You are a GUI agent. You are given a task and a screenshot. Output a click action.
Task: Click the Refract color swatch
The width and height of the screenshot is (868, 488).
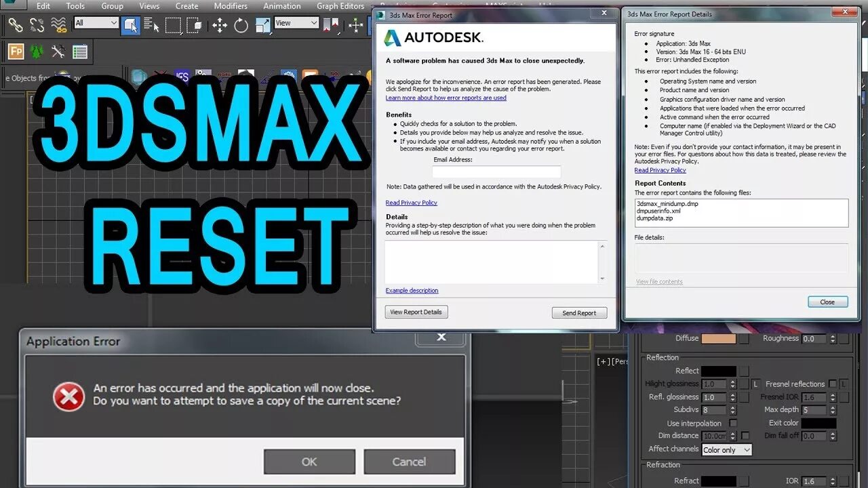click(718, 481)
